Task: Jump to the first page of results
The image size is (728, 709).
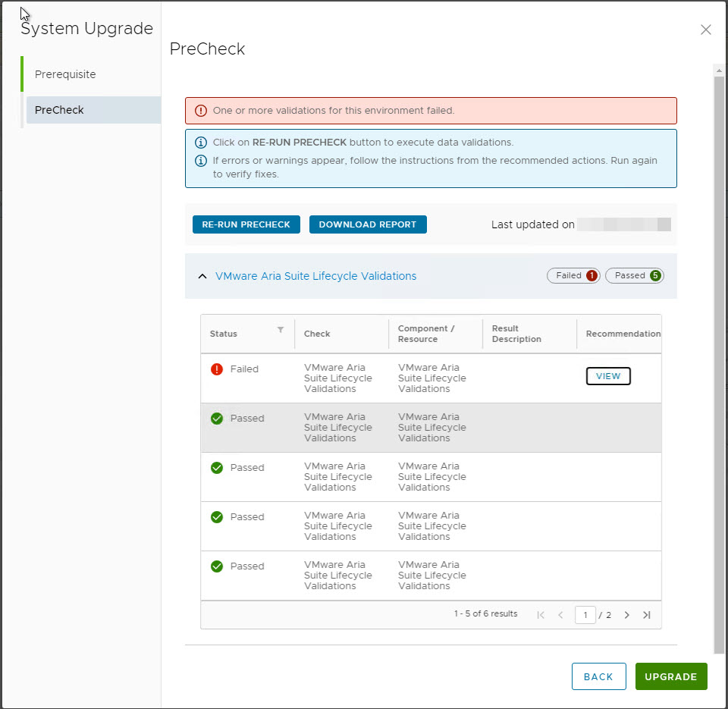Action: (540, 614)
